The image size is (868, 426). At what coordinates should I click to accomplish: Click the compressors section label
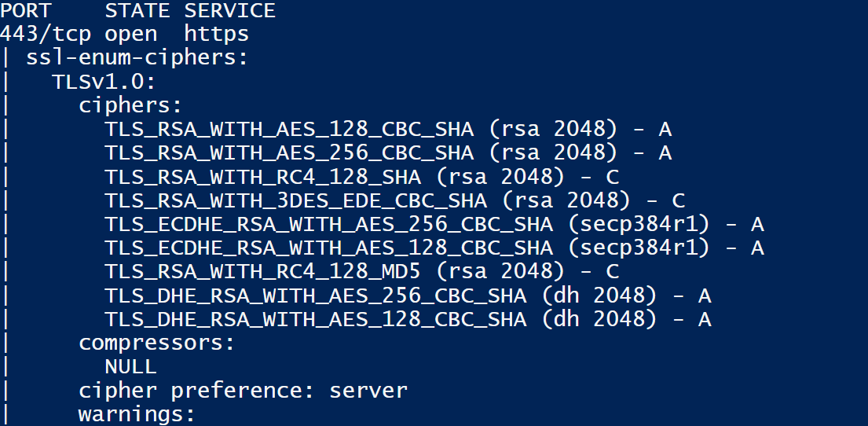(x=157, y=343)
